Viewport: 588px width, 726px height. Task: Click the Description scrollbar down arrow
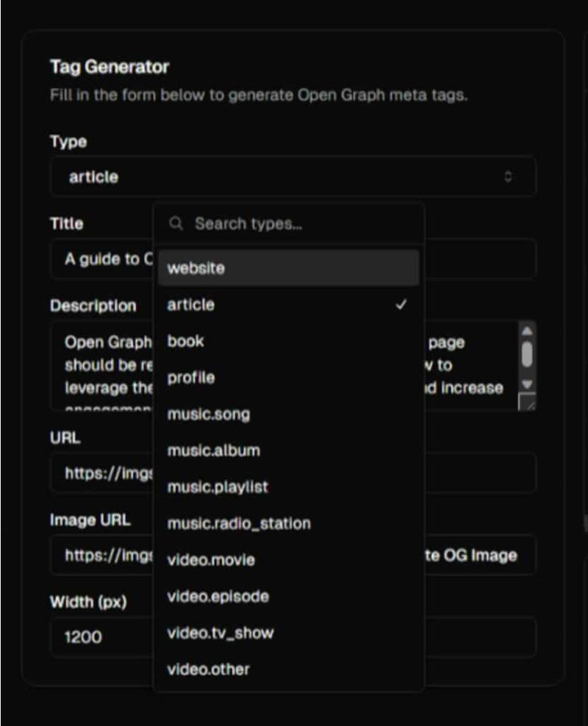click(527, 384)
